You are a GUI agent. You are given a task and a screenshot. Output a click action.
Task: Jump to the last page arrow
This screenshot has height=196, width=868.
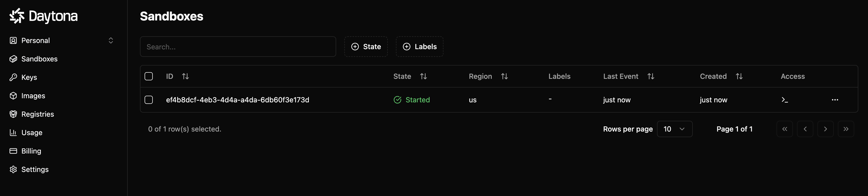[846, 129]
